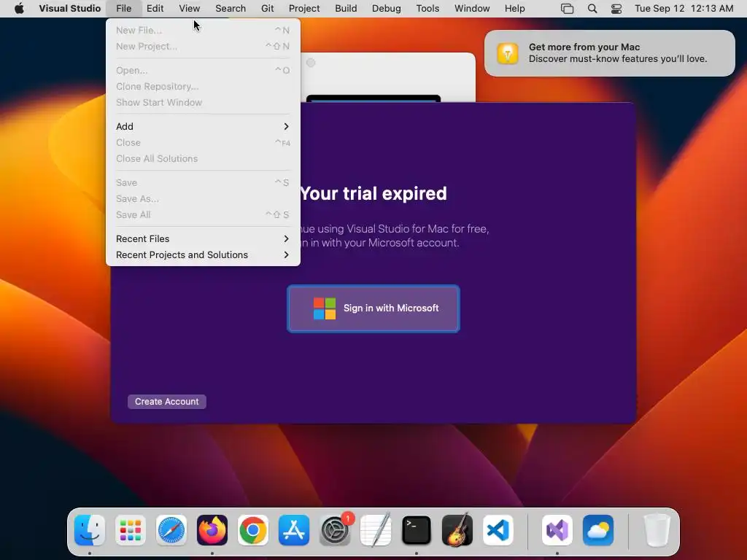Open the Project menu

click(304, 8)
